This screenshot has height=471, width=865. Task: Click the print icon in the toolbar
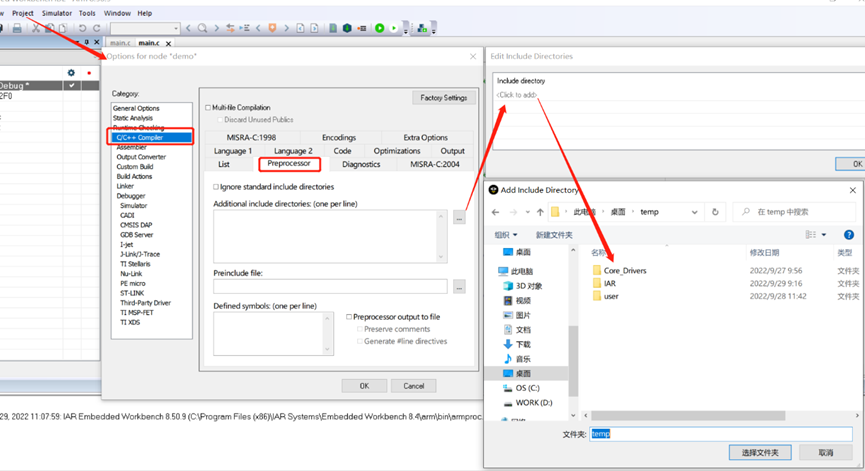17,28
